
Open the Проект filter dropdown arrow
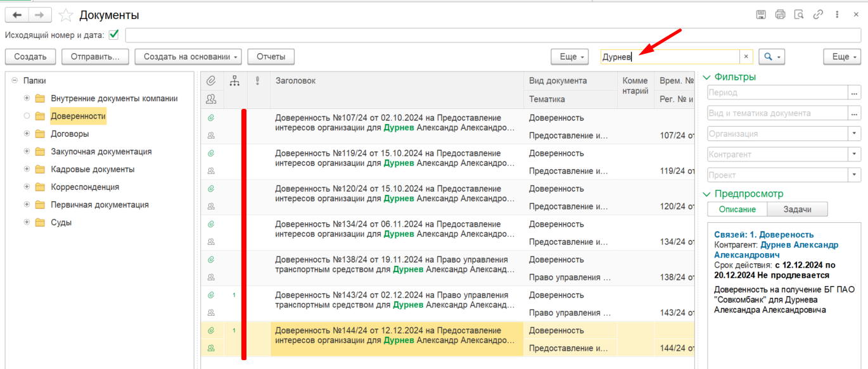855,175
